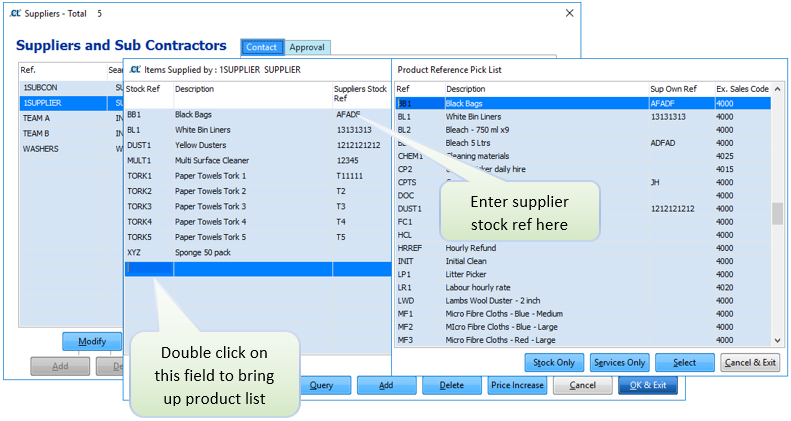Viewport: 791px width, 421px height.
Task: Click supplier stock ref 12345
Action: (x=348, y=160)
